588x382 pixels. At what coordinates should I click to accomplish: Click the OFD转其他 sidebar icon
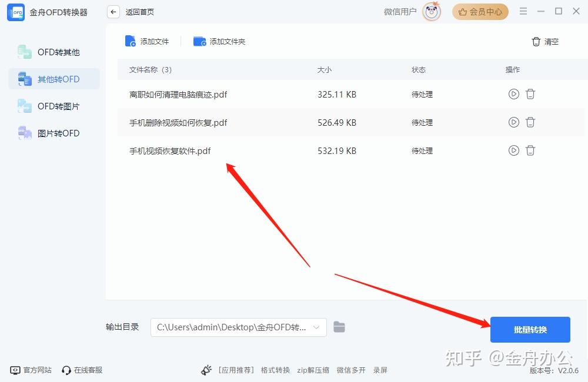(x=24, y=52)
